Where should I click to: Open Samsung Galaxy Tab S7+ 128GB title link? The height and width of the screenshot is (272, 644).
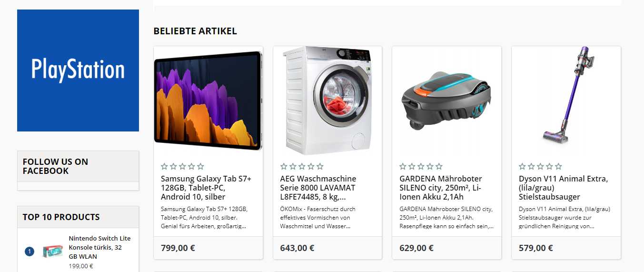(206, 188)
